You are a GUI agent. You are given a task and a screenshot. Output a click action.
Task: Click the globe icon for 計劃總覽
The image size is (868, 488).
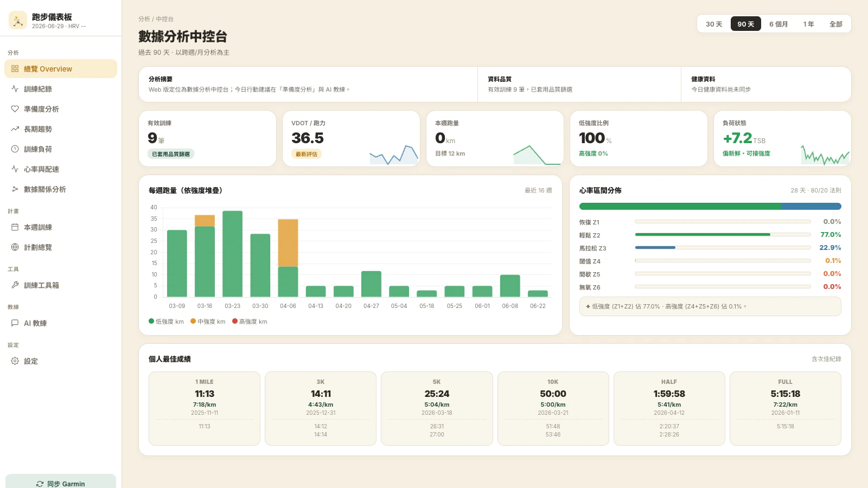15,247
